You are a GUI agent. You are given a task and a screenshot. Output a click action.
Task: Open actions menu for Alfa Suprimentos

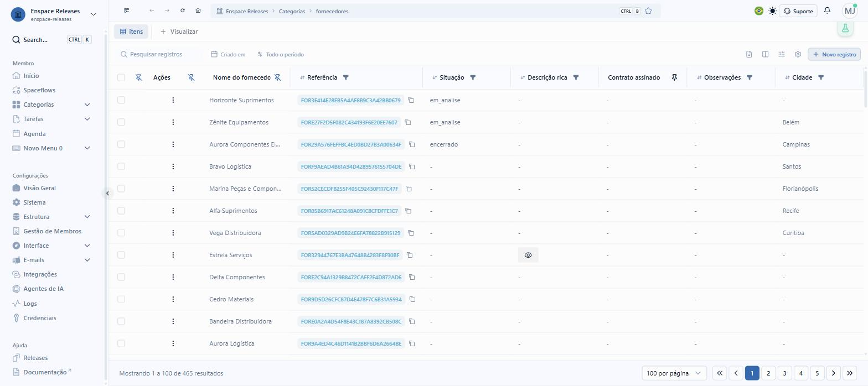[x=173, y=211]
